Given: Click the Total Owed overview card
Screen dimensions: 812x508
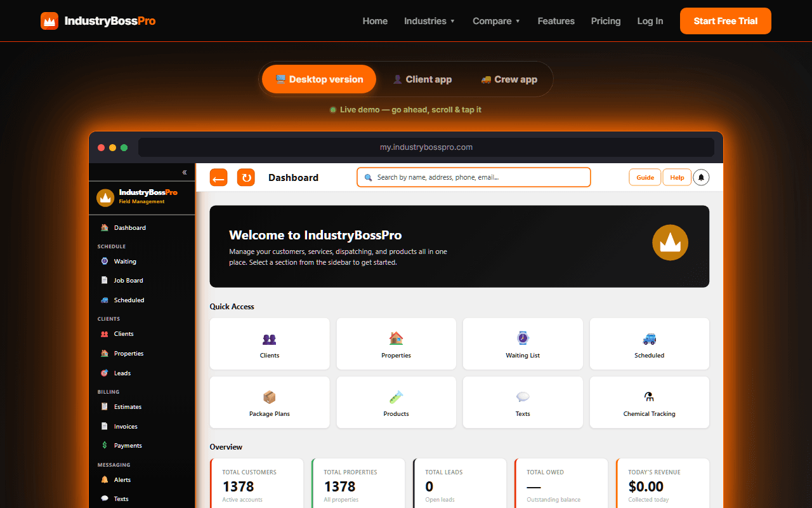Looking at the screenshot, I should (561, 484).
